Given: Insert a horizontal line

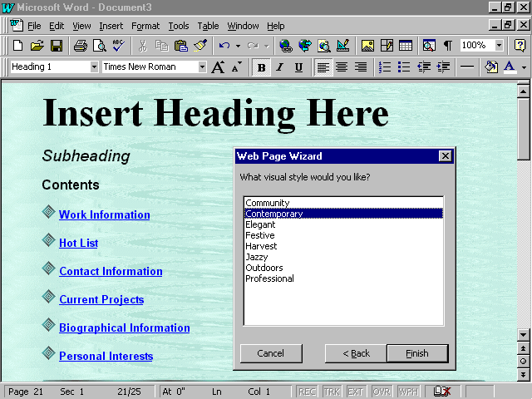Looking at the screenshot, I should coord(467,66).
